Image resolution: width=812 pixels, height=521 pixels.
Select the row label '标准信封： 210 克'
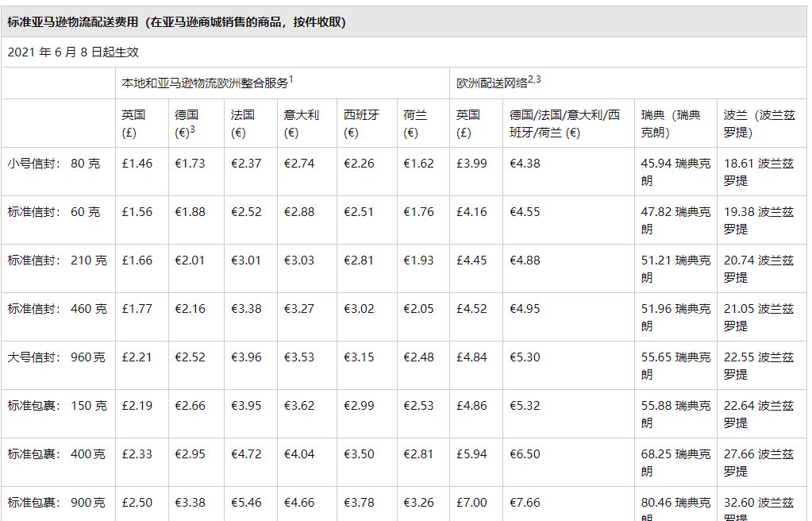point(57,260)
